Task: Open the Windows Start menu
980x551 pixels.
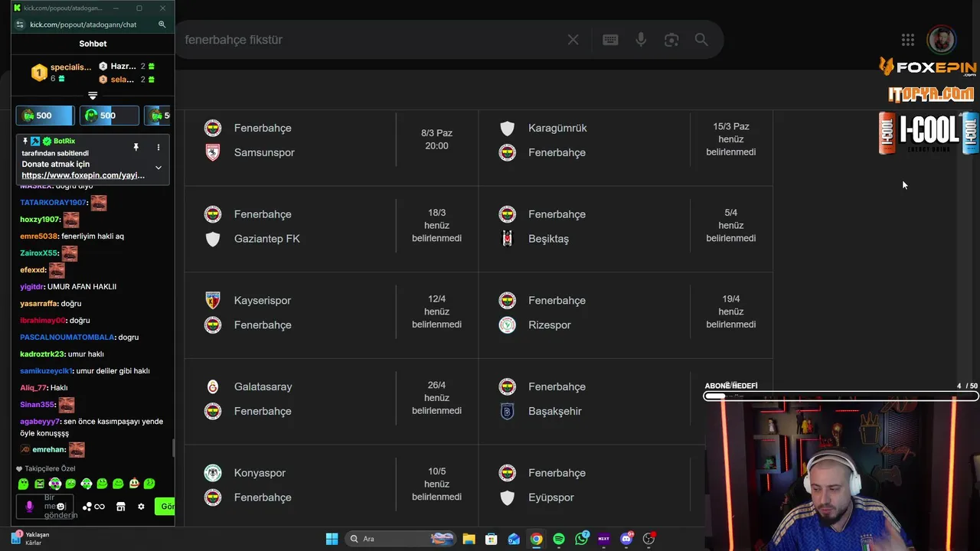Action: (x=332, y=539)
